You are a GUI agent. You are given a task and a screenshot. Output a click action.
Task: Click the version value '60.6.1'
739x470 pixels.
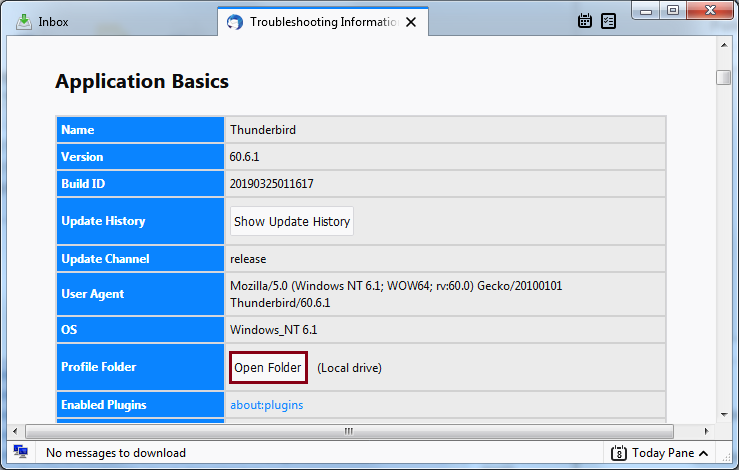click(x=244, y=157)
